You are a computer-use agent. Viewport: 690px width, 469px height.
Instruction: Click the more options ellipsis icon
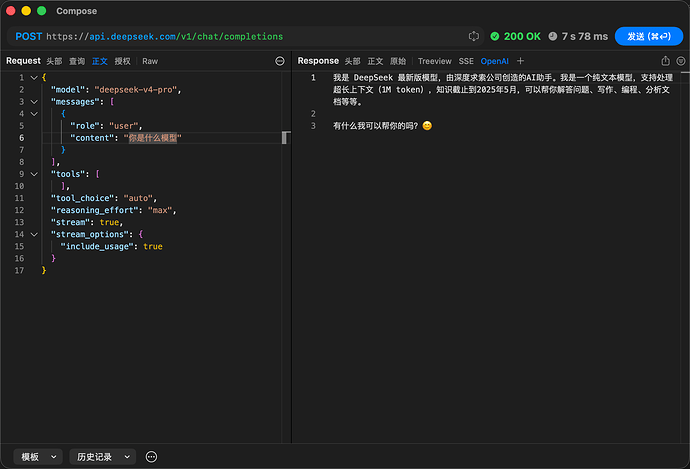pyautogui.click(x=151, y=457)
